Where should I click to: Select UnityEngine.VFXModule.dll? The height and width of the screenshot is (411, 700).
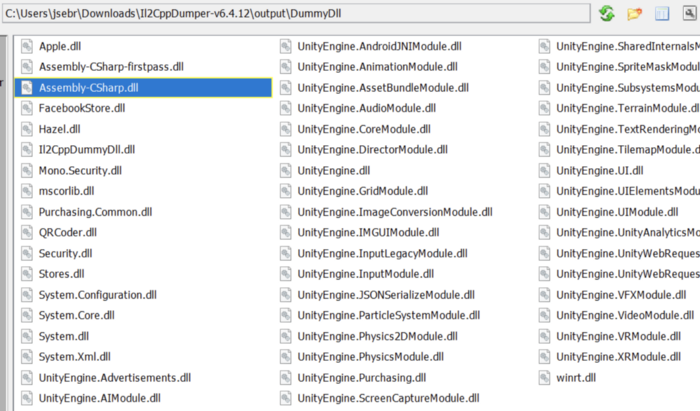(x=621, y=295)
